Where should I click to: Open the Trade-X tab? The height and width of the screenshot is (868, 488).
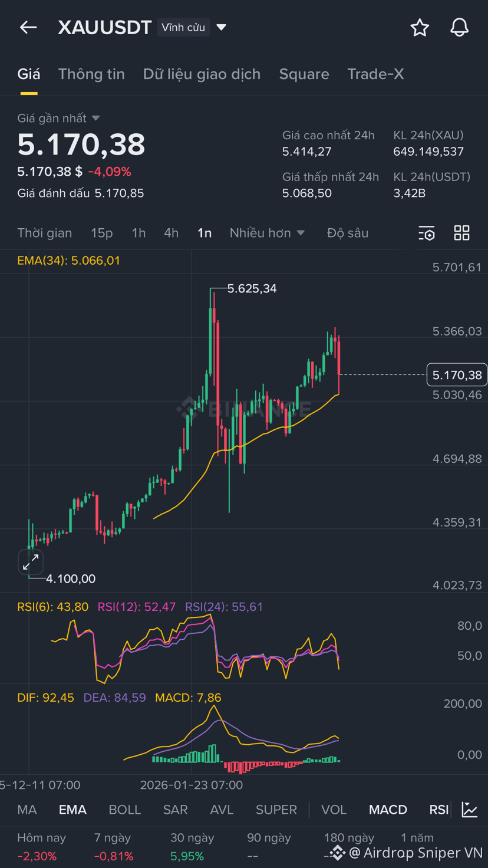tap(375, 74)
